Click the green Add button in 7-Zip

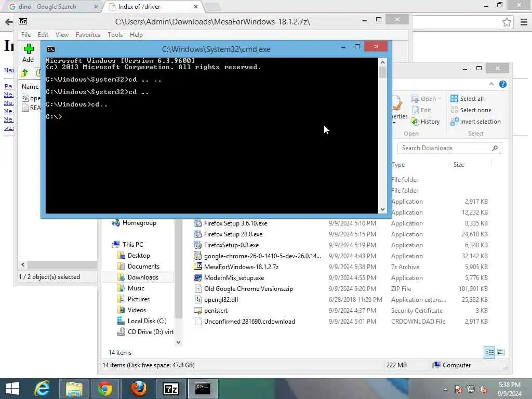(29, 53)
